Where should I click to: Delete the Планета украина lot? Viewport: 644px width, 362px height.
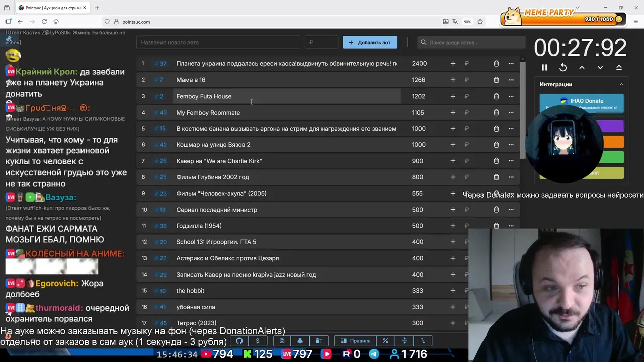point(496,63)
